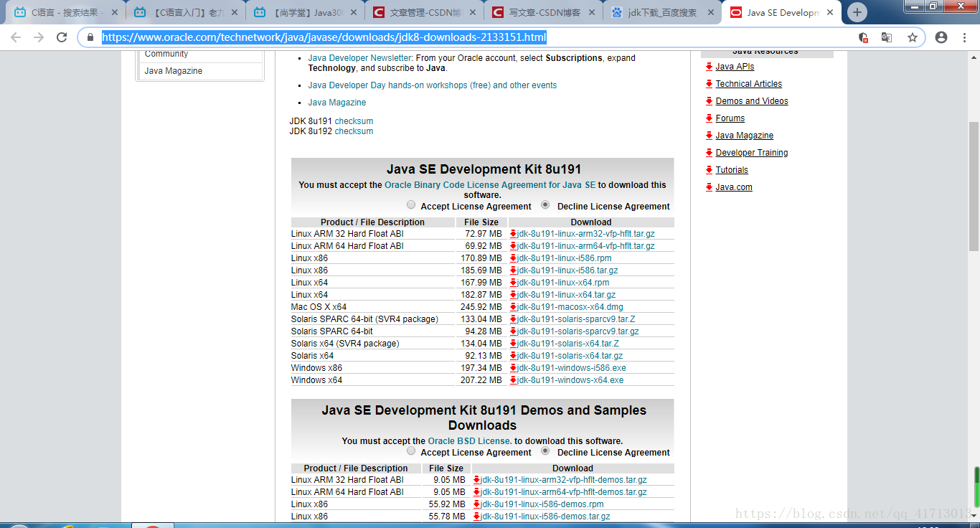Viewport: 980px width, 528px height.
Task: Download jdk-8u191-solaris-sparcv9.tar.Z
Action: coord(577,319)
